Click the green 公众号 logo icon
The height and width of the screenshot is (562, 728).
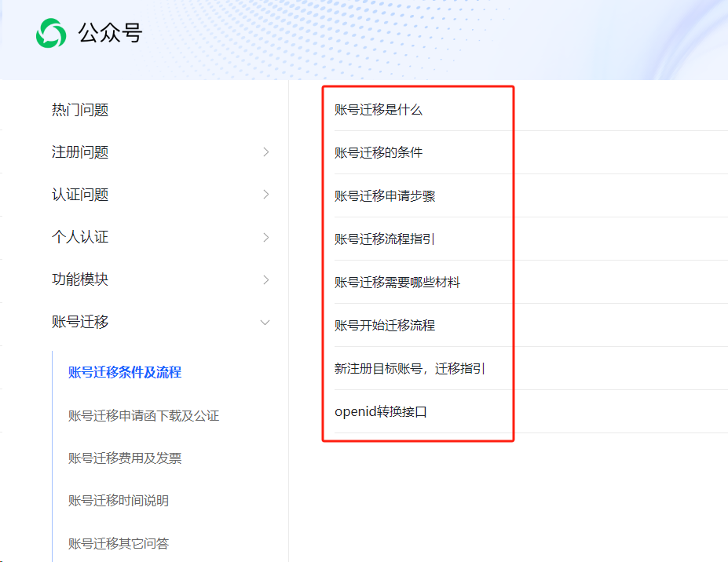(51, 34)
